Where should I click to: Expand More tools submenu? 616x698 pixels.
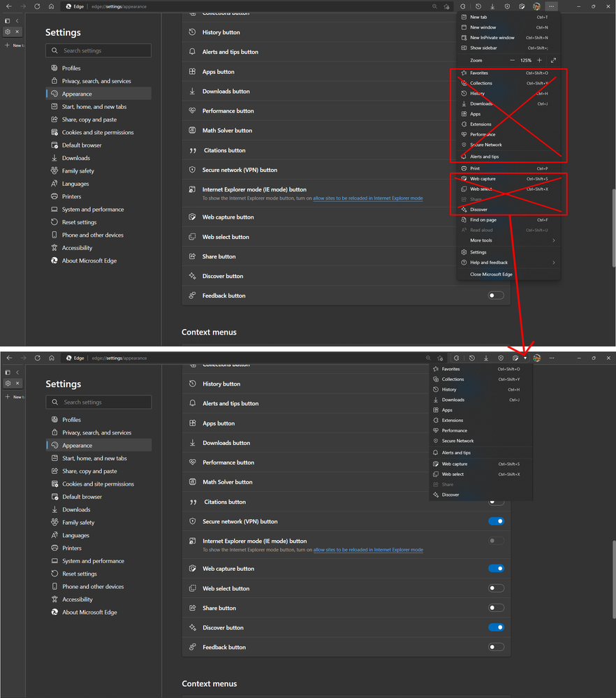coord(508,240)
